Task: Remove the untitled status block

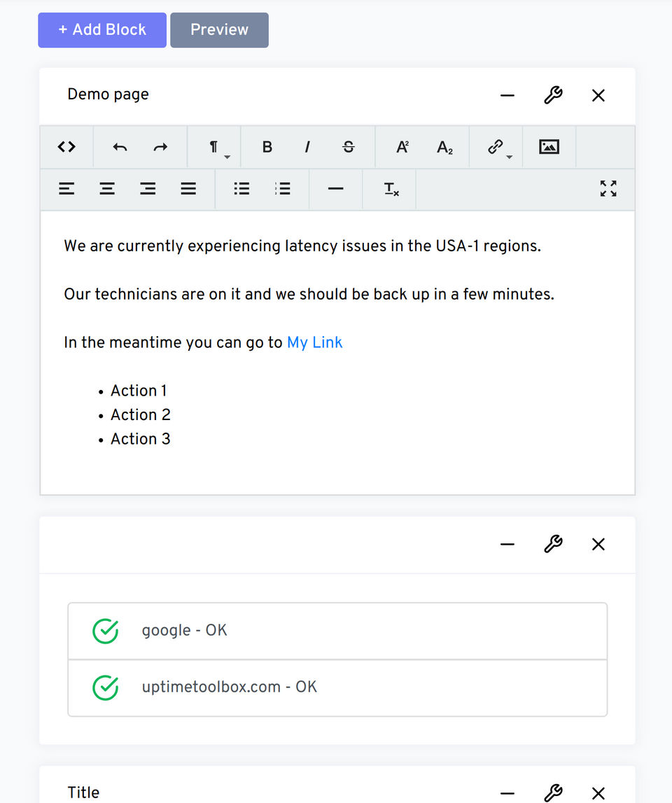Action: point(598,544)
